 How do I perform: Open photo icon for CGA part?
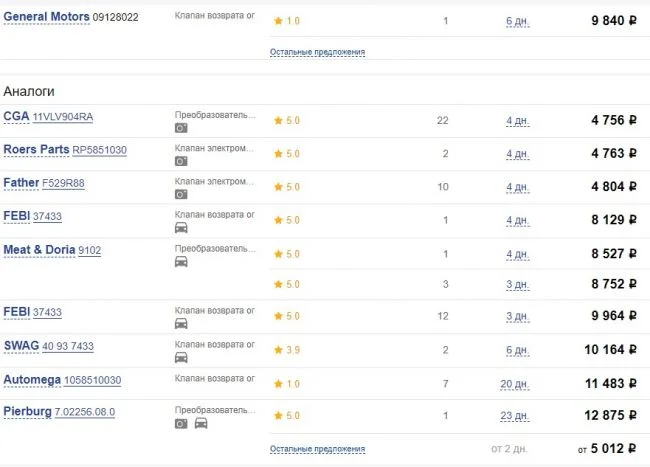[181, 128]
